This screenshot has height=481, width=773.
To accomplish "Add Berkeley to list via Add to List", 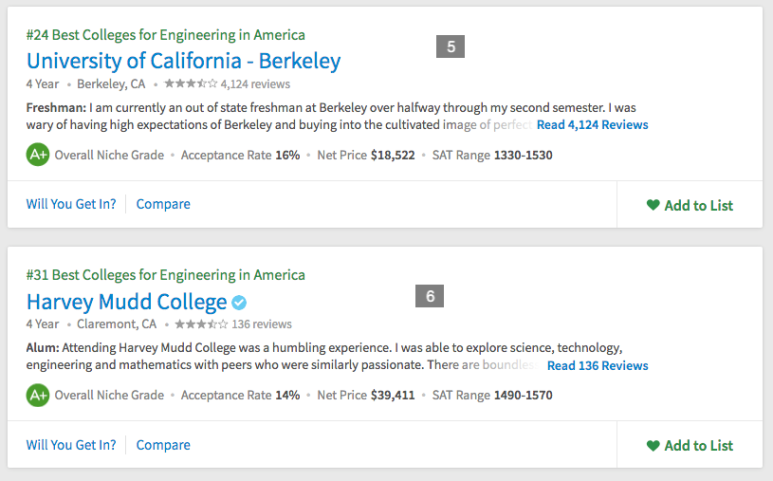I will point(690,205).
